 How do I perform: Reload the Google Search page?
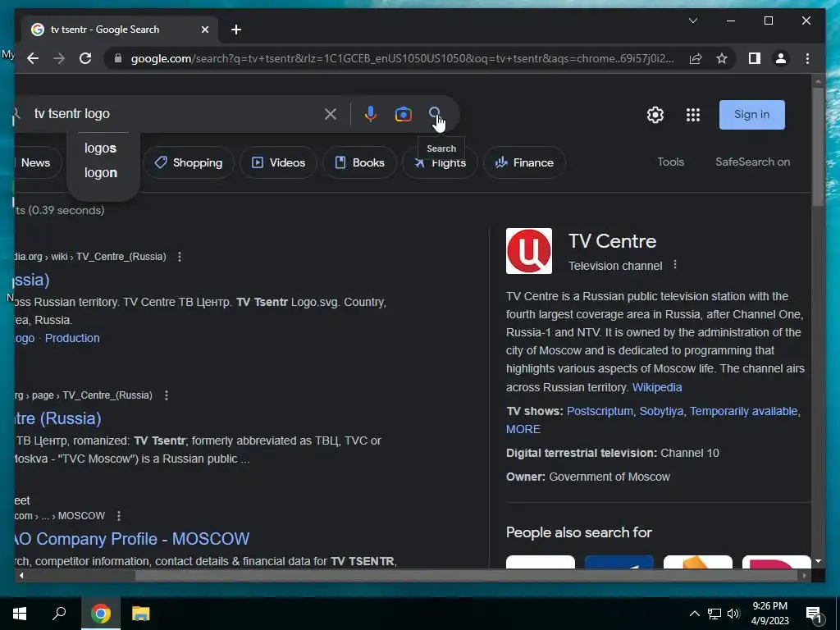click(x=85, y=58)
